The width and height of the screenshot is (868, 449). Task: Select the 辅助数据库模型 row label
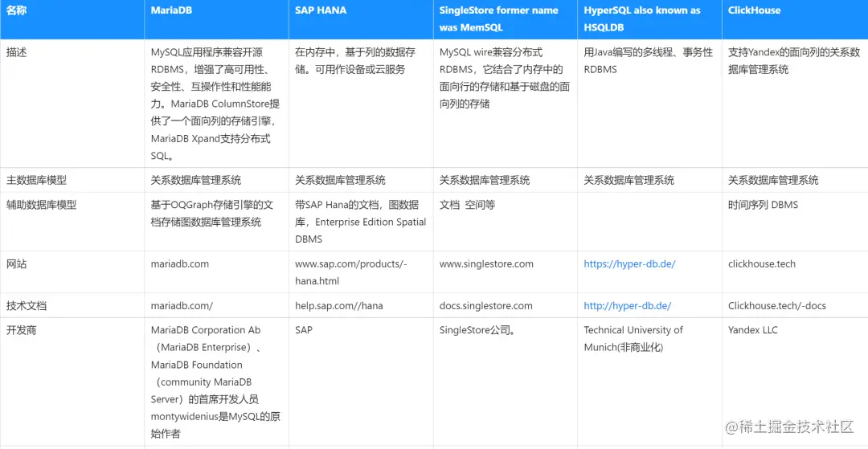(x=41, y=205)
